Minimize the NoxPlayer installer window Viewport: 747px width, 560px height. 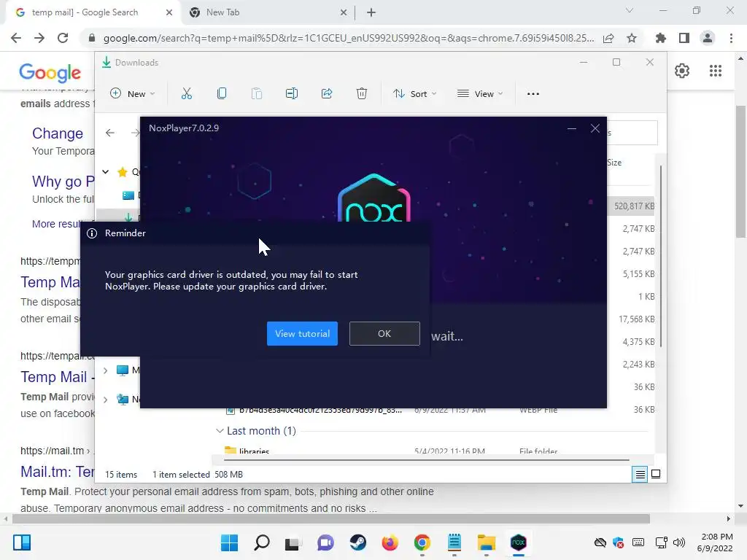tap(572, 128)
